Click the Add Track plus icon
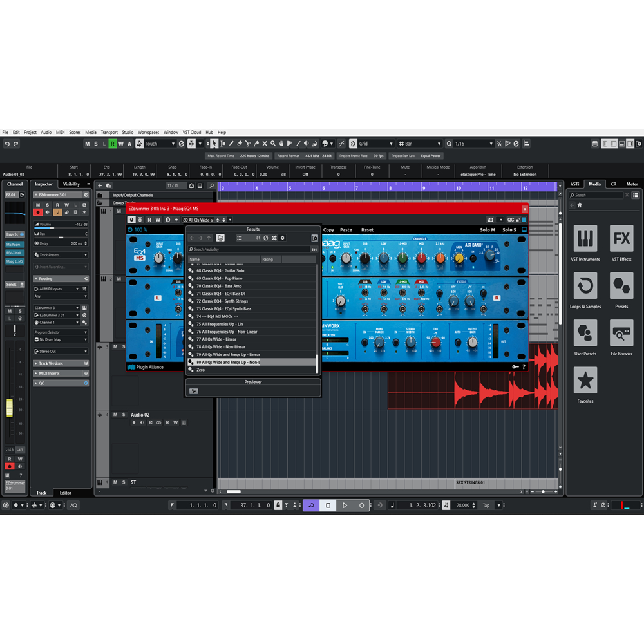Screen dimensions: 644x644 [100, 185]
